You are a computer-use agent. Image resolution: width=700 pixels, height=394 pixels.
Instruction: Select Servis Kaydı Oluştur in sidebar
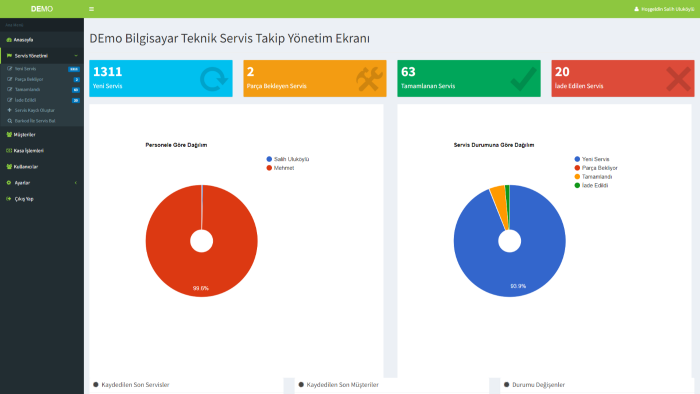click(x=35, y=110)
